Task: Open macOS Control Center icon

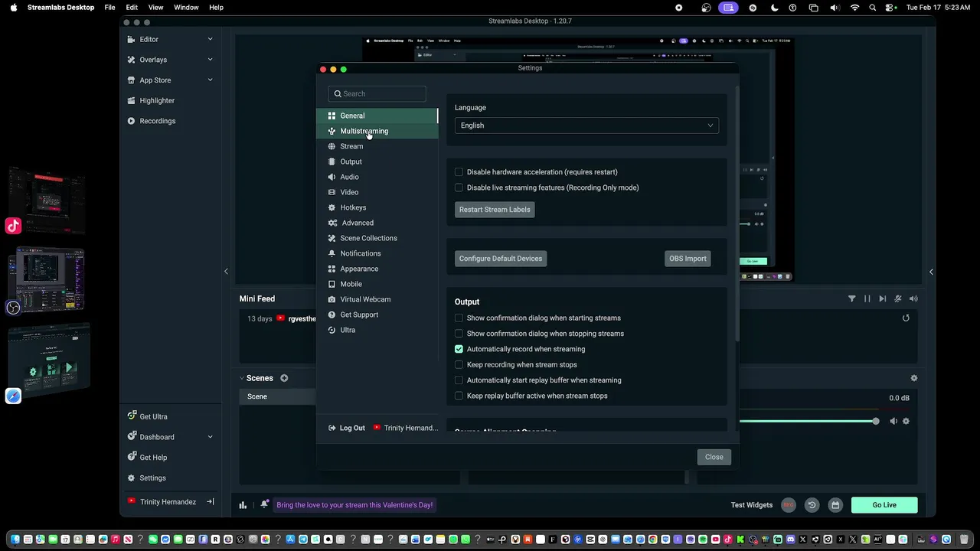Action: pos(890,8)
